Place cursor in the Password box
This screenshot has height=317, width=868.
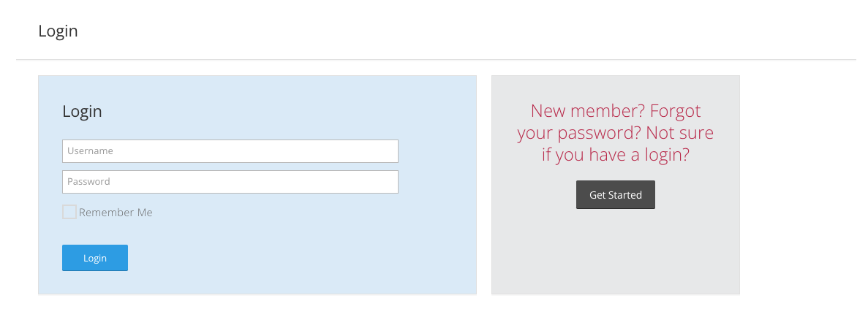[x=230, y=182]
